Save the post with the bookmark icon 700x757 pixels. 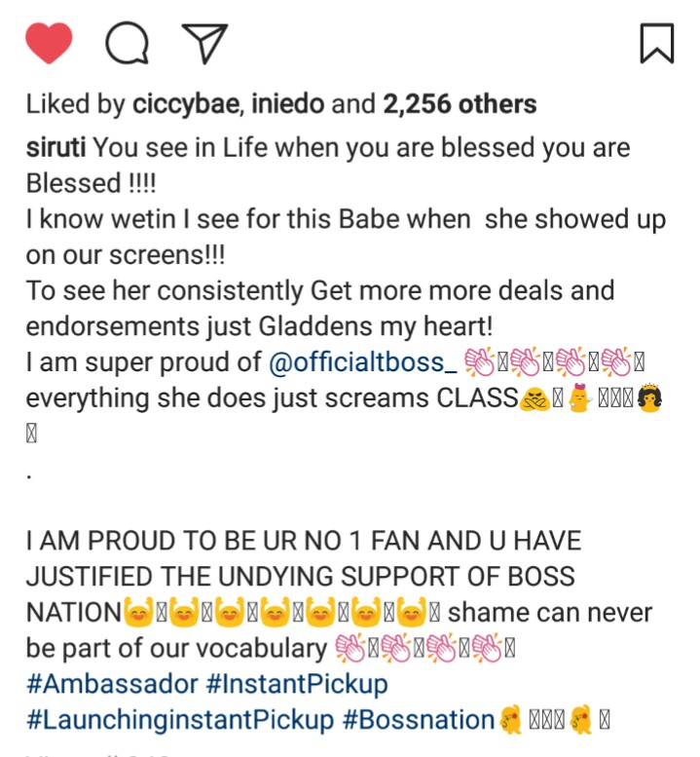tap(656, 44)
